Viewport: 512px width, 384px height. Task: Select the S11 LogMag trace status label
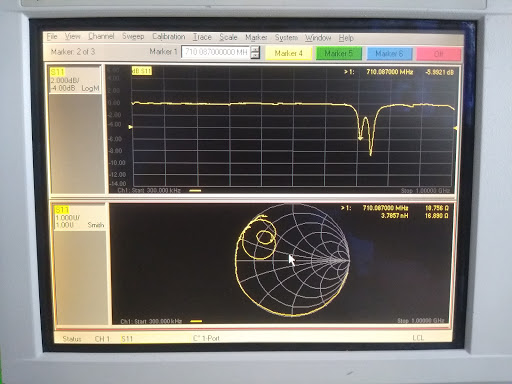pyautogui.click(x=57, y=72)
